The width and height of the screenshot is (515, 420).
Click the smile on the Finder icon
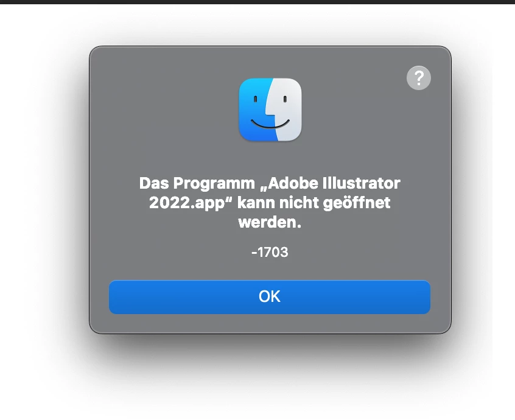[x=270, y=124]
